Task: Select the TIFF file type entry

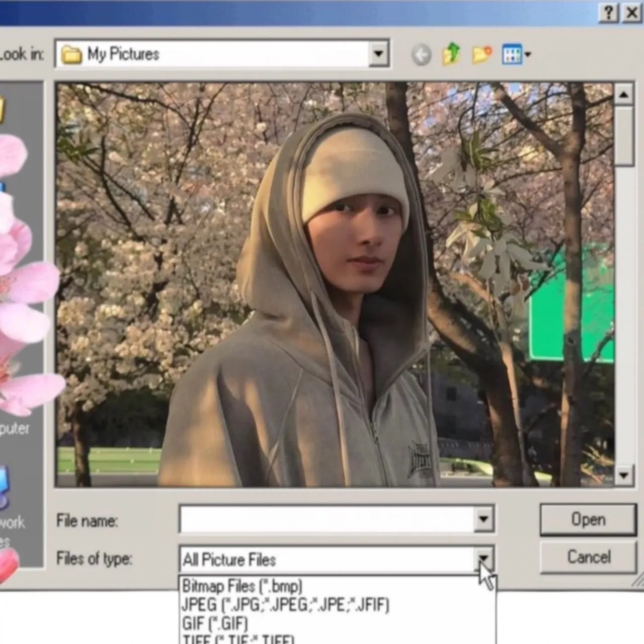Action: tap(238, 639)
